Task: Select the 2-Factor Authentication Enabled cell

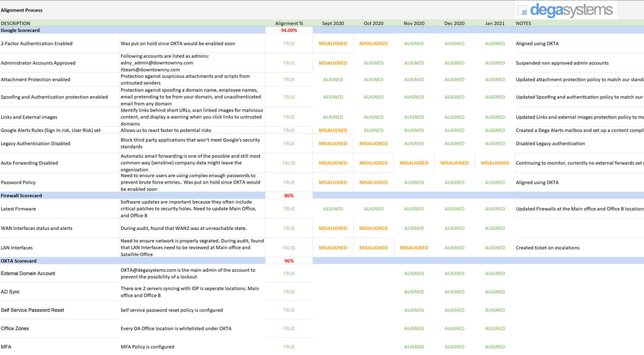Action: (x=59, y=44)
